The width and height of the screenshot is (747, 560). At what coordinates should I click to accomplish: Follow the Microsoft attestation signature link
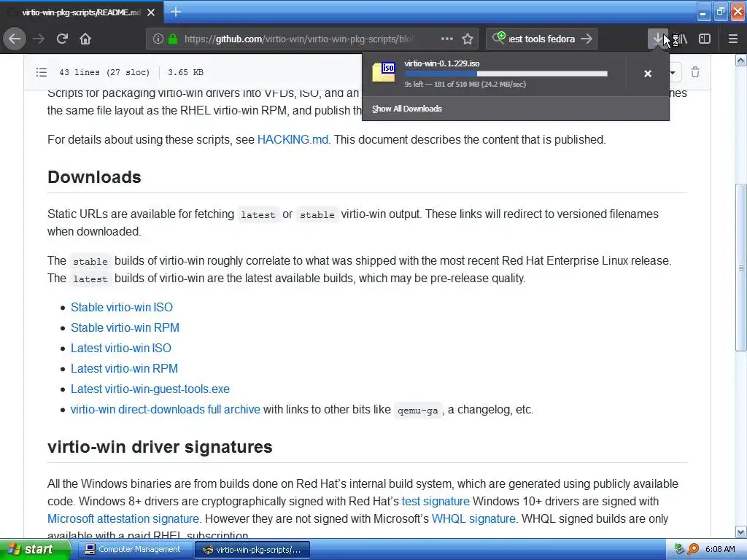pyautogui.click(x=123, y=518)
